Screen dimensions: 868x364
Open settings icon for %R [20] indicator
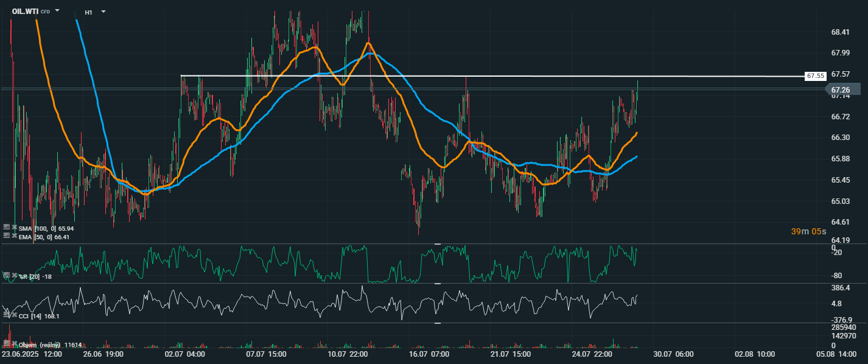pyautogui.click(x=7, y=275)
